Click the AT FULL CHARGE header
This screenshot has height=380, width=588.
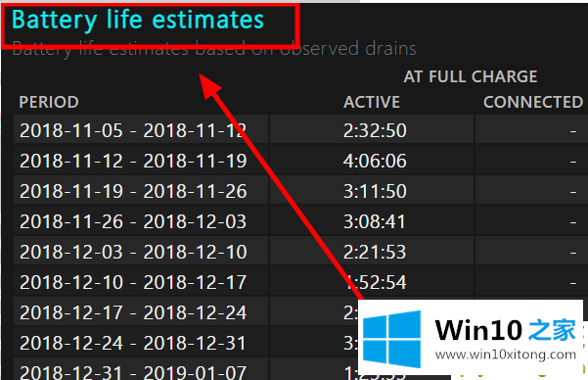point(471,76)
